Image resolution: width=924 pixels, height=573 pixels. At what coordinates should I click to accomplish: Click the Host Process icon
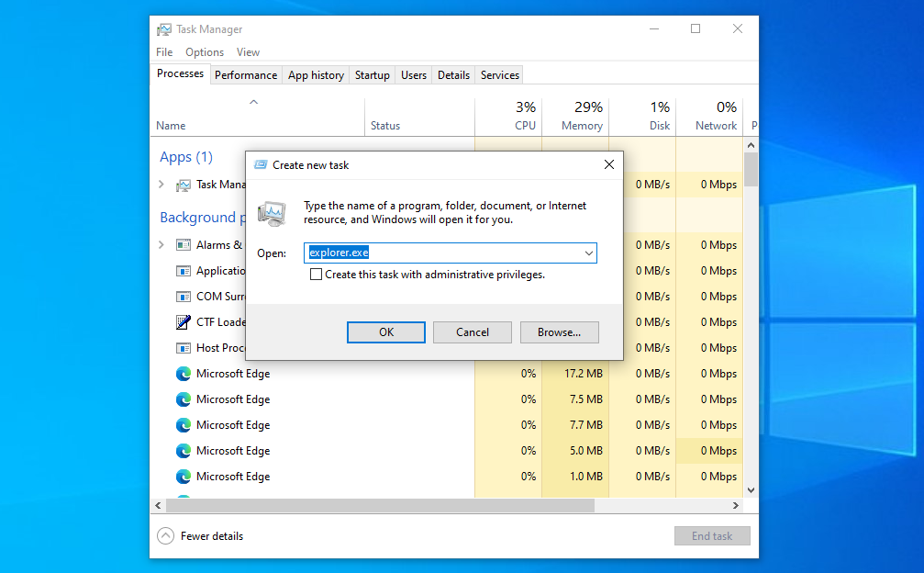coord(183,347)
